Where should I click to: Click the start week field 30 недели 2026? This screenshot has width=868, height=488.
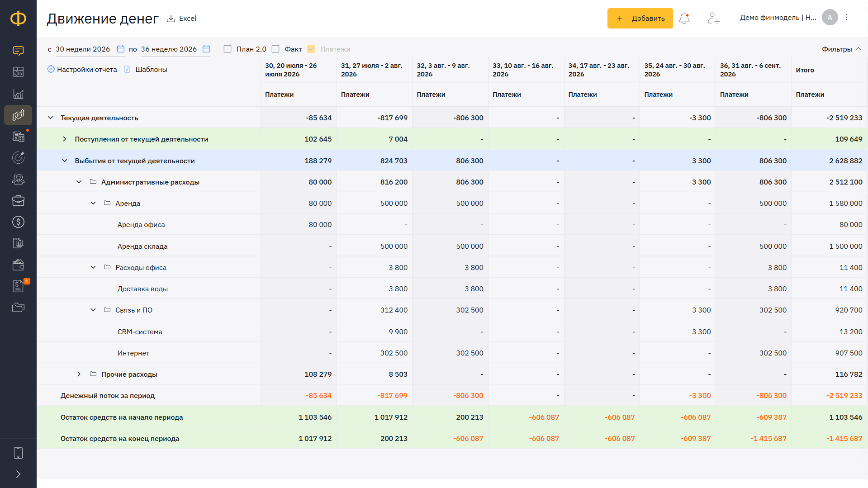tap(83, 49)
